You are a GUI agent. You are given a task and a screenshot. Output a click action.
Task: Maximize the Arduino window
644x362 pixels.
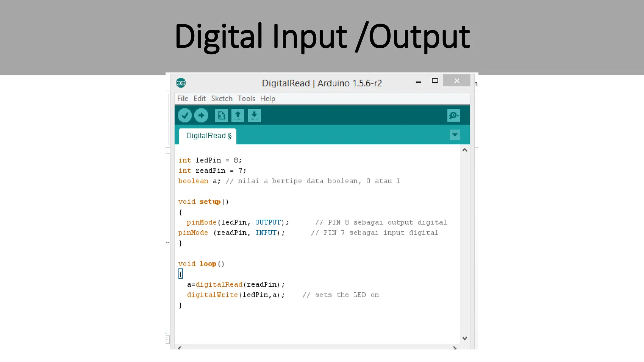pos(435,81)
